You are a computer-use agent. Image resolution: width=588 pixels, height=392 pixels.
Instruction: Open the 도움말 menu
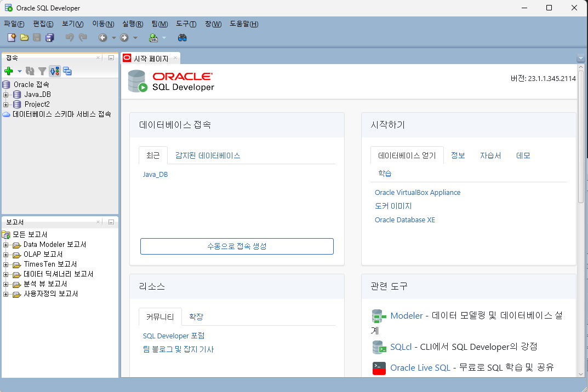click(x=244, y=24)
